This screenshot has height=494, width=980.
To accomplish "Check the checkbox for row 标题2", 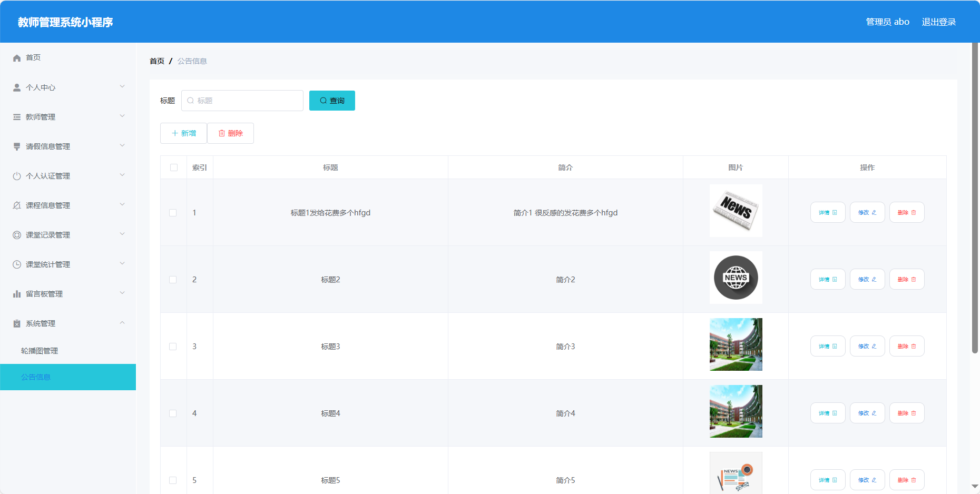I will pyautogui.click(x=173, y=280).
